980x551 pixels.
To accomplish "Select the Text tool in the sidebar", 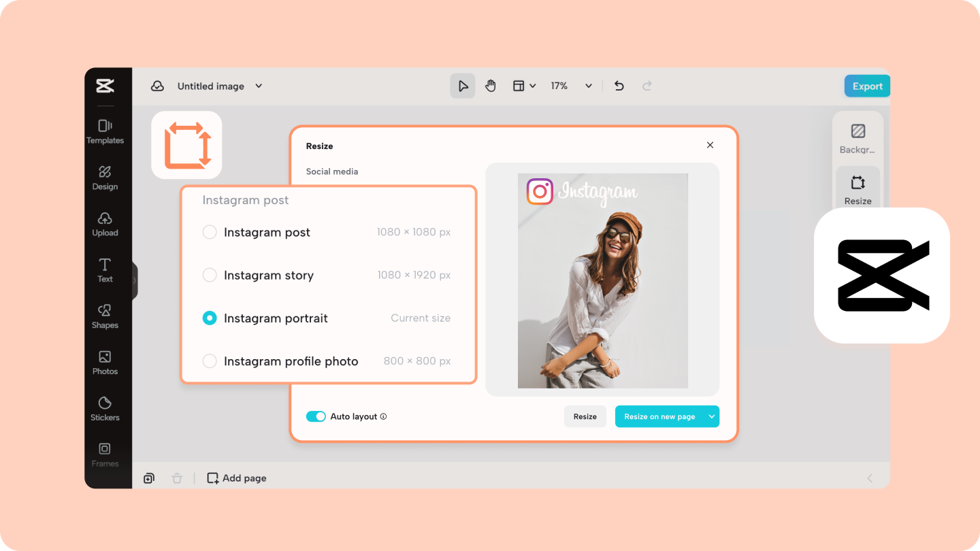I will coord(104,270).
